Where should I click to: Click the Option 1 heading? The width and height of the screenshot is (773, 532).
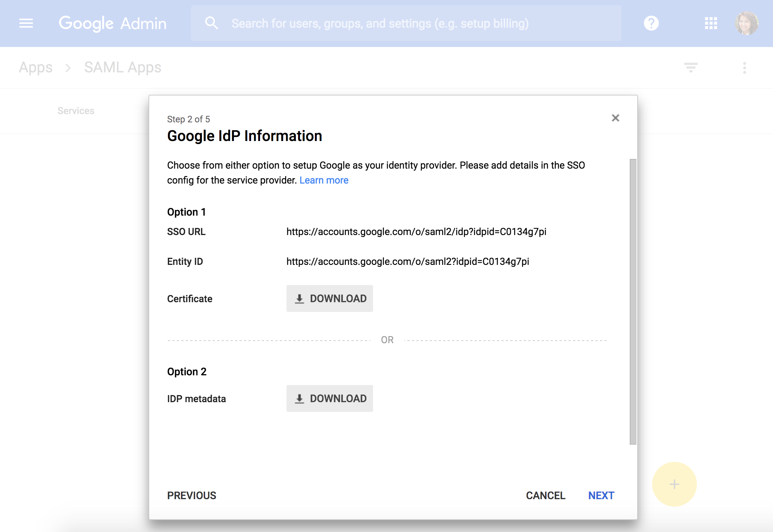(187, 212)
